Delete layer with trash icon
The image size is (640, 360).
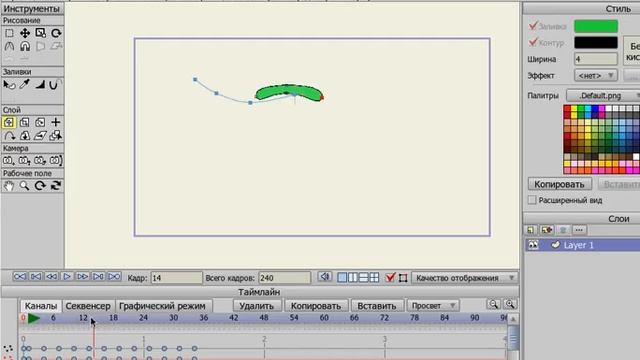coord(563,230)
